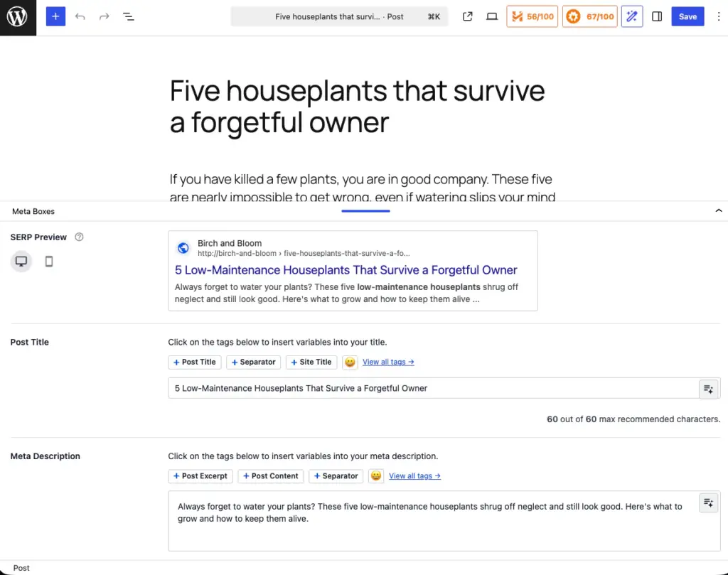Open the WordPress logo menu
The width and height of the screenshot is (728, 575).
coord(18,17)
